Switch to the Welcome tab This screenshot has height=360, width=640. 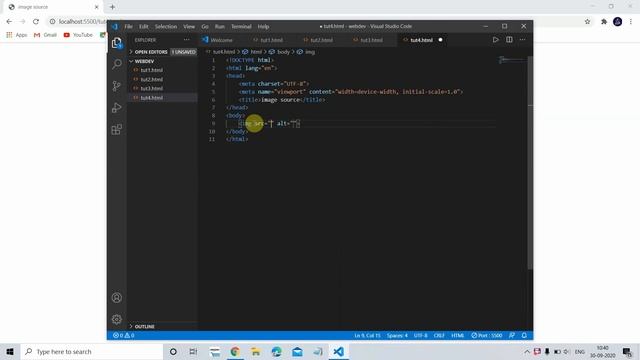[221, 40]
